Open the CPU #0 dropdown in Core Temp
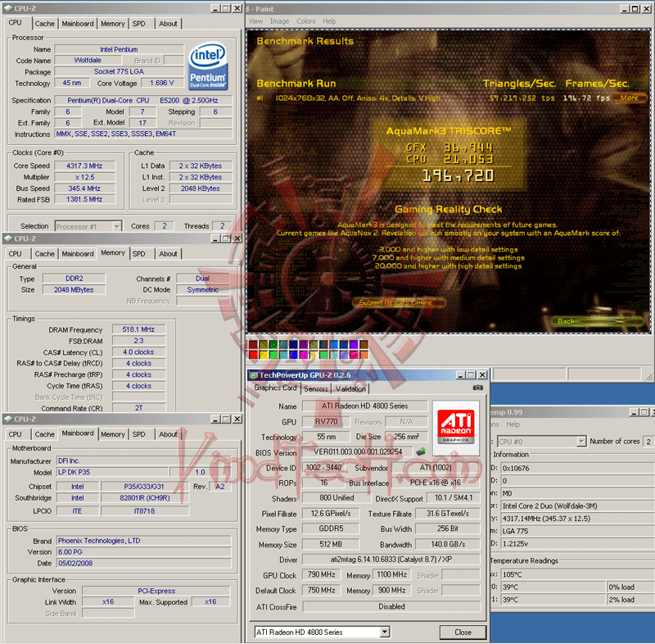 point(581,442)
